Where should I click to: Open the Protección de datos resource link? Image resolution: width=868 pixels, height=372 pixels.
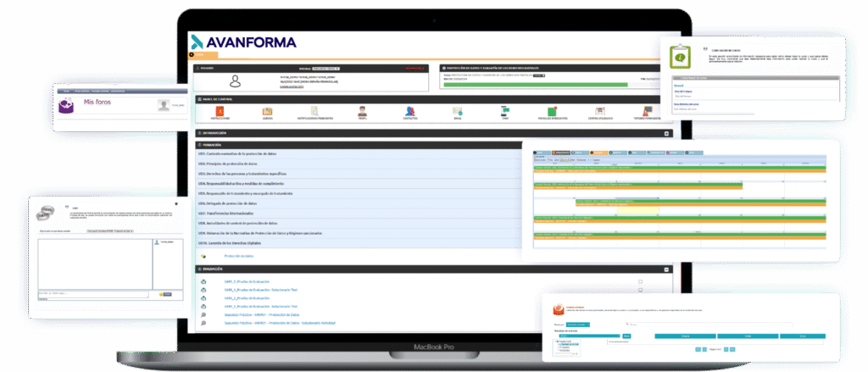tap(238, 256)
